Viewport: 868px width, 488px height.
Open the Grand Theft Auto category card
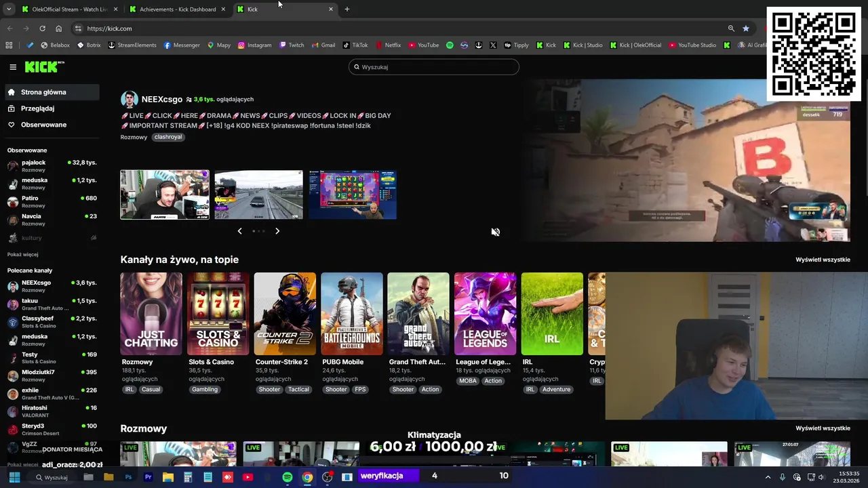point(418,314)
